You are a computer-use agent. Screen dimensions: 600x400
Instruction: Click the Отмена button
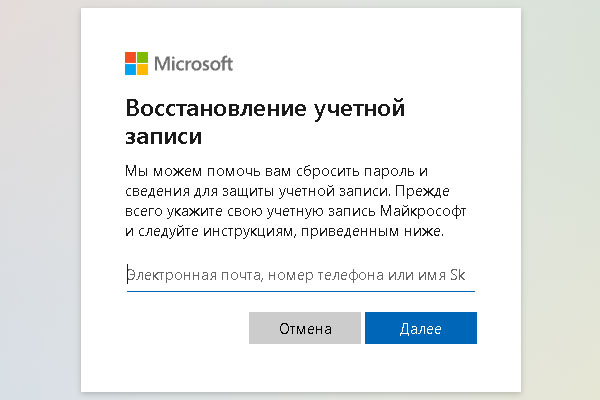[305, 328]
